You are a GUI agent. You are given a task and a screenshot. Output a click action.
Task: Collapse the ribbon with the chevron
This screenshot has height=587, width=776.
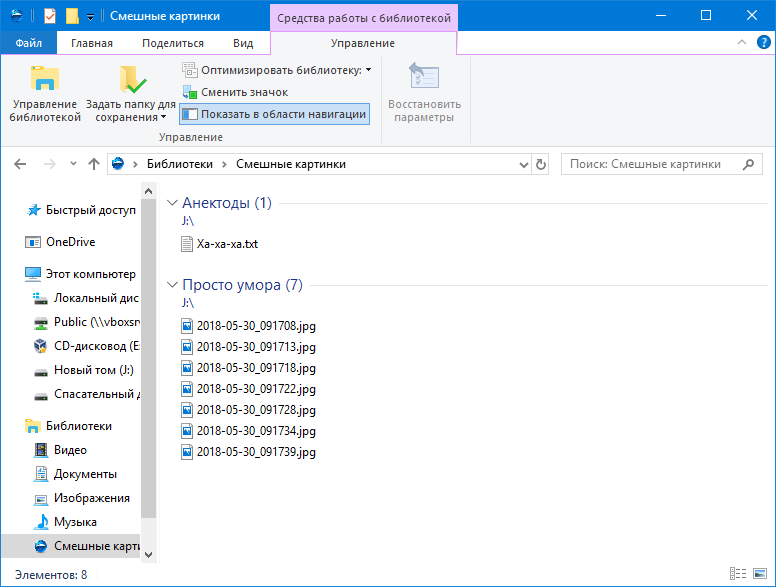point(741,43)
